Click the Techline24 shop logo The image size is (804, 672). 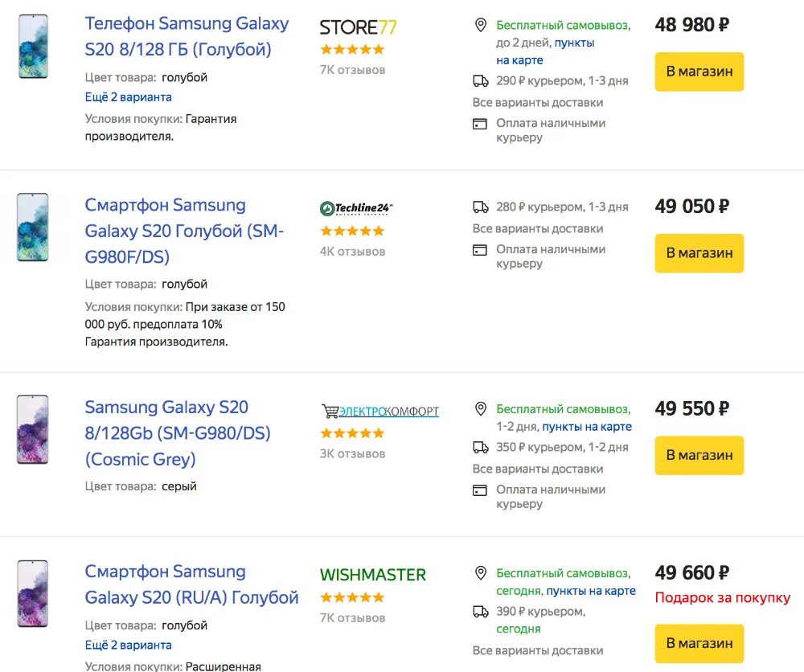click(356, 208)
